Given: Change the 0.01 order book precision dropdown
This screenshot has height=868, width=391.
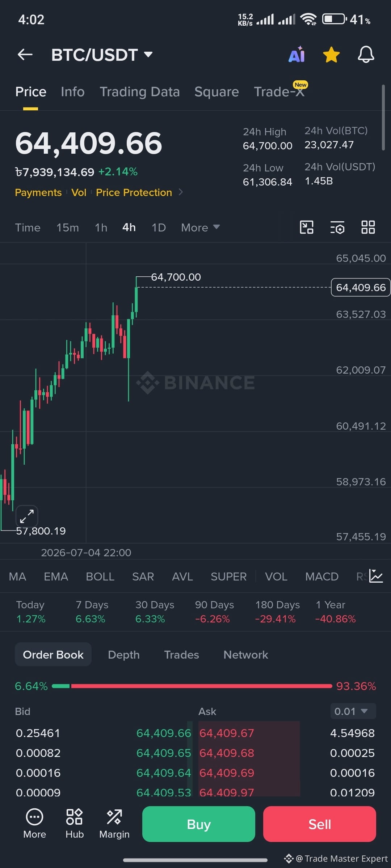Looking at the screenshot, I should point(353,711).
